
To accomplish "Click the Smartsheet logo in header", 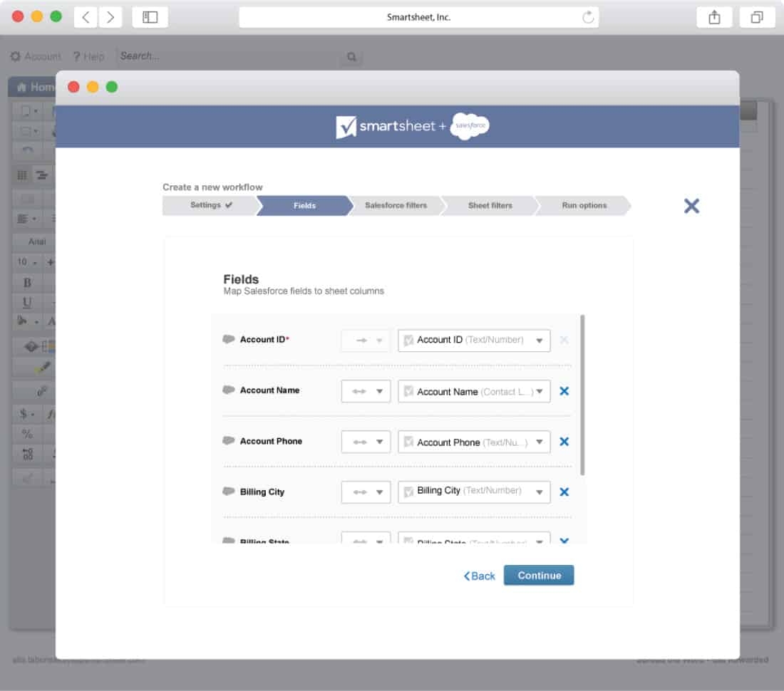I will click(x=386, y=126).
